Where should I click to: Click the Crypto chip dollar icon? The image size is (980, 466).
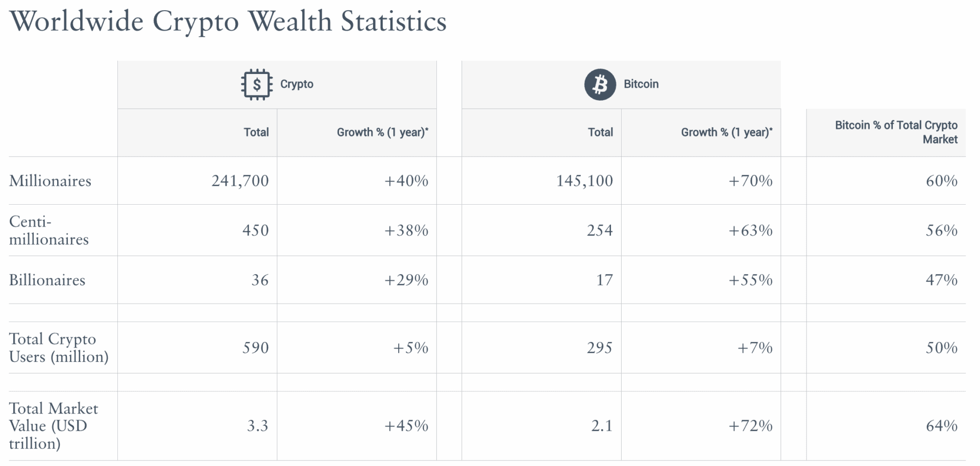256,84
